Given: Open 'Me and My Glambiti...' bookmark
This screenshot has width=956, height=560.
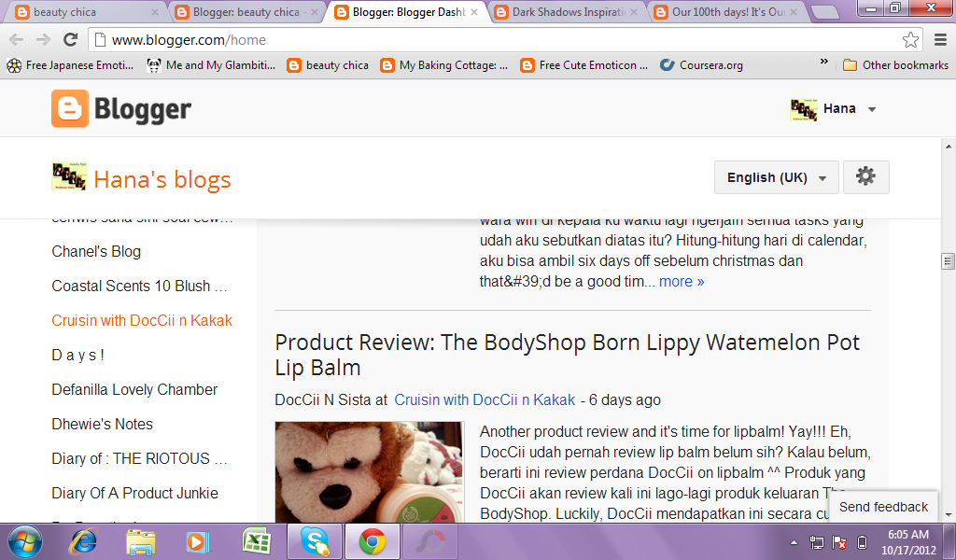Looking at the screenshot, I should pyautogui.click(x=212, y=65).
